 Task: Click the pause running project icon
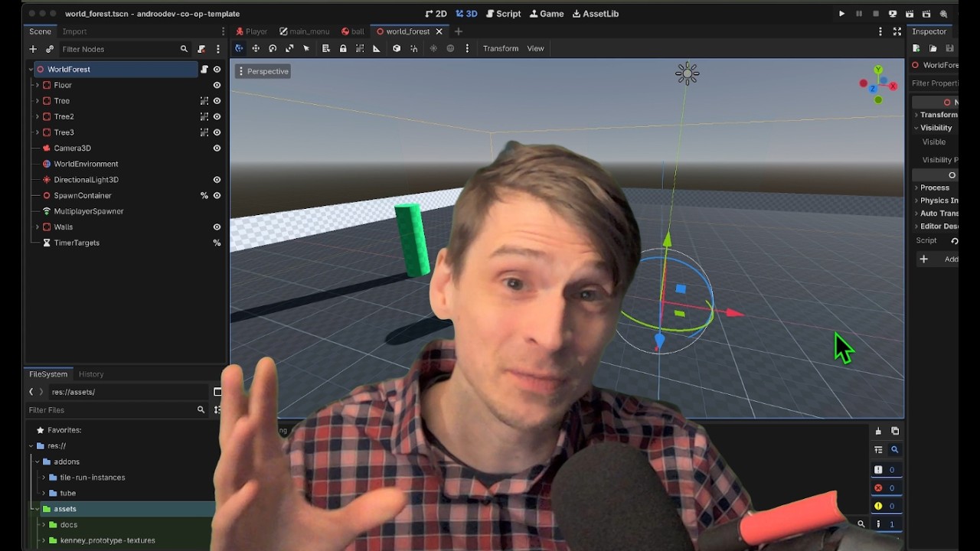point(858,14)
